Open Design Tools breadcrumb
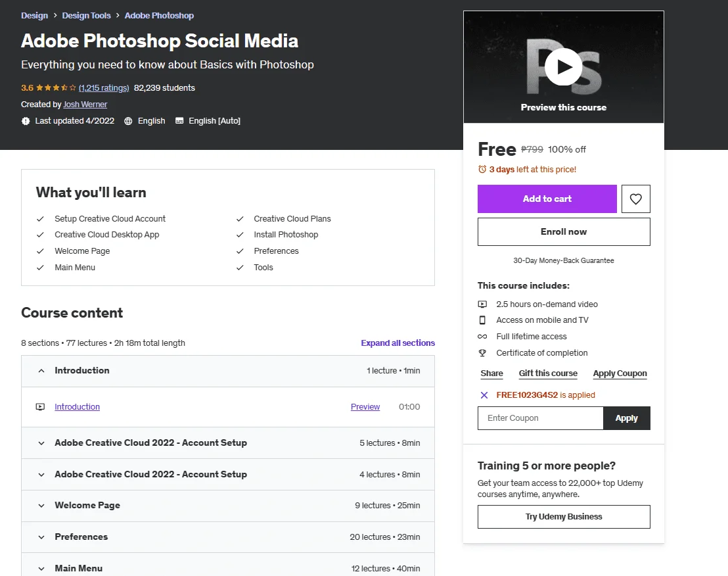 pos(86,15)
